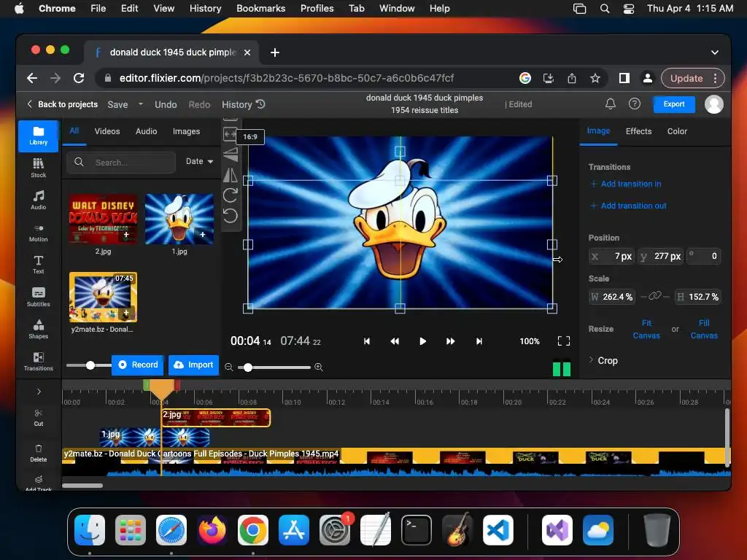Select the 1.jpg library thumbnail
This screenshot has height=560, width=747.
(179, 219)
